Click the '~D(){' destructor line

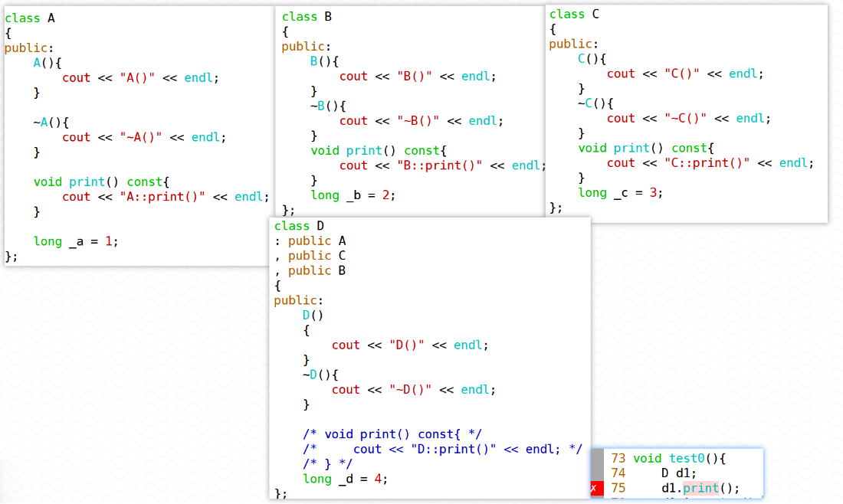tap(320, 375)
